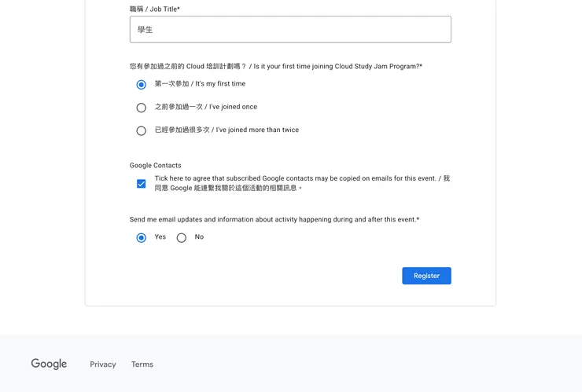This screenshot has height=392, width=582.
Task: Untick the Google Contacts agreement checkbox
Action: click(141, 184)
